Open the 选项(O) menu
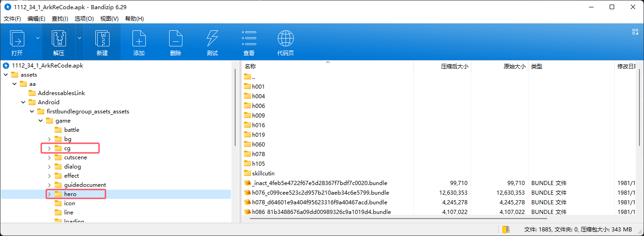The image size is (644, 236). coord(84,19)
